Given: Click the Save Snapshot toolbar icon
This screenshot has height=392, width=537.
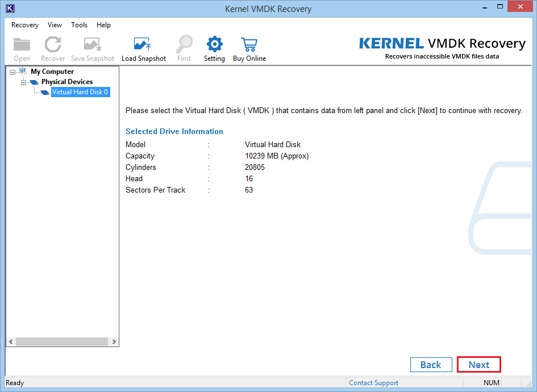Looking at the screenshot, I should coord(93,44).
